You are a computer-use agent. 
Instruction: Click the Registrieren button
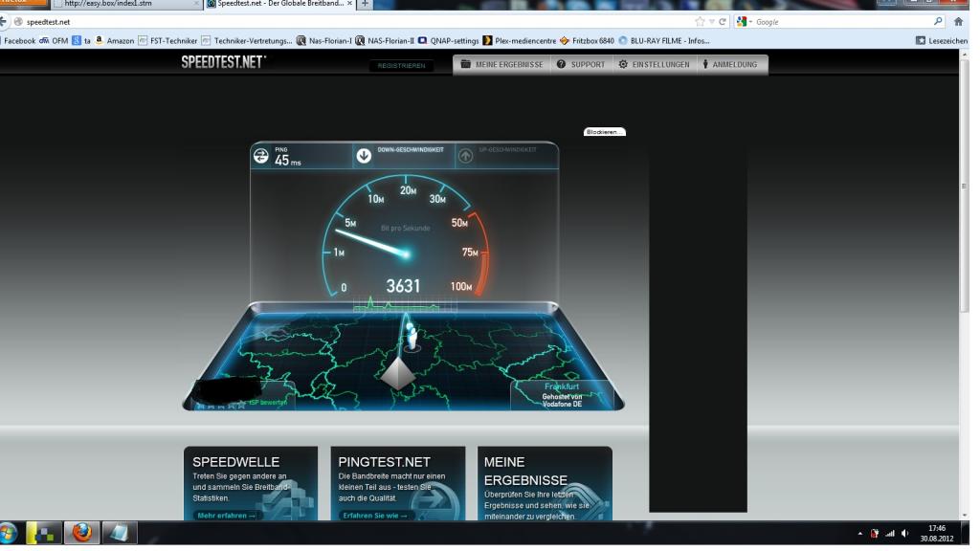tap(401, 66)
